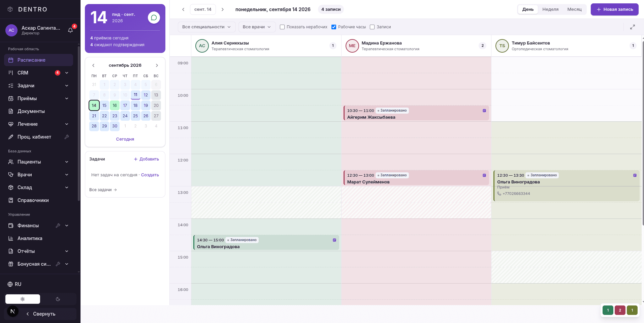Click the chat bubble icon on the date card

(154, 18)
